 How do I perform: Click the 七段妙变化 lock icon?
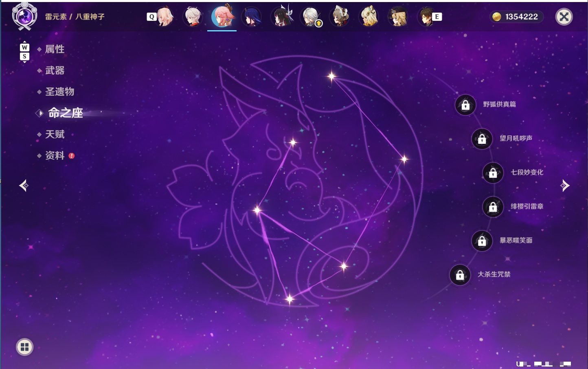click(x=493, y=173)
